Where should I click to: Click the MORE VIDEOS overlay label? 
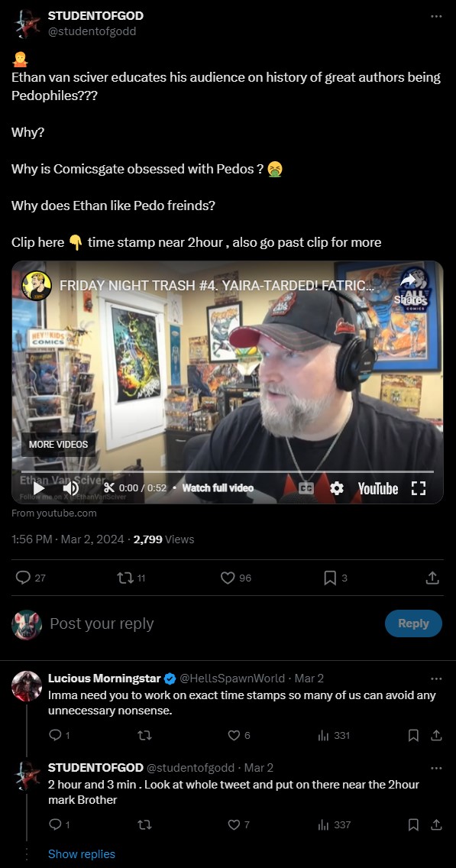(58, 445)
